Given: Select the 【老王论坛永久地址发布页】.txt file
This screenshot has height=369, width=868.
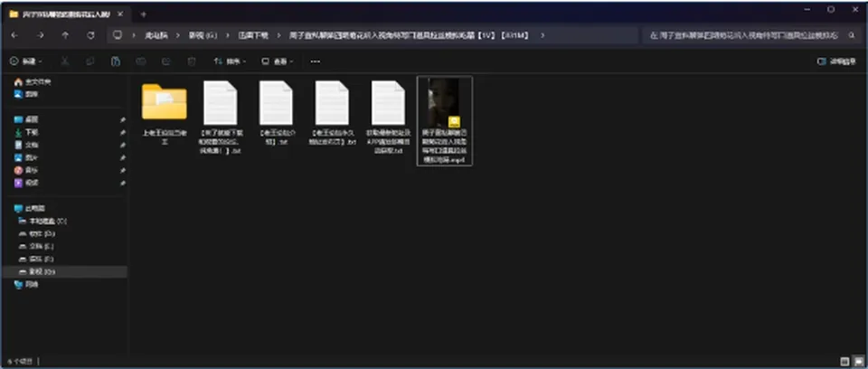Looking at the screenshot, I should coord(332,114).
